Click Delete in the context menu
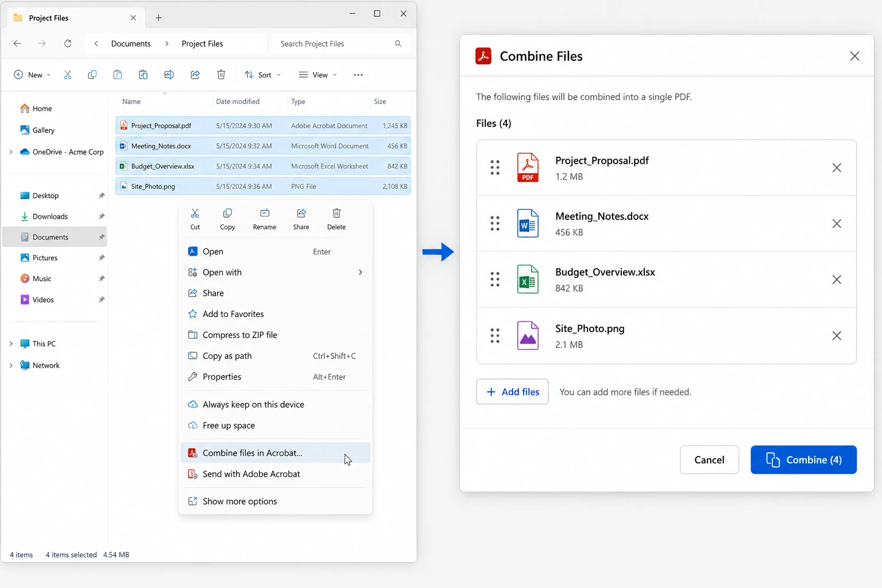The height and width of the screenshot is (588, 882). [336, 219]
